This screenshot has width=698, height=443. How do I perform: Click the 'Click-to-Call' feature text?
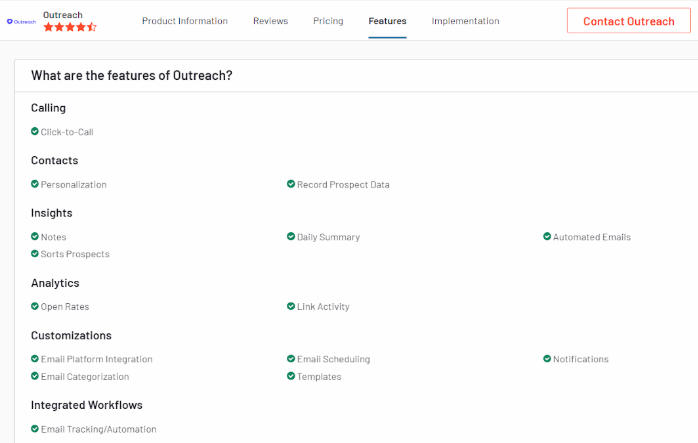[x=67, y=132]
